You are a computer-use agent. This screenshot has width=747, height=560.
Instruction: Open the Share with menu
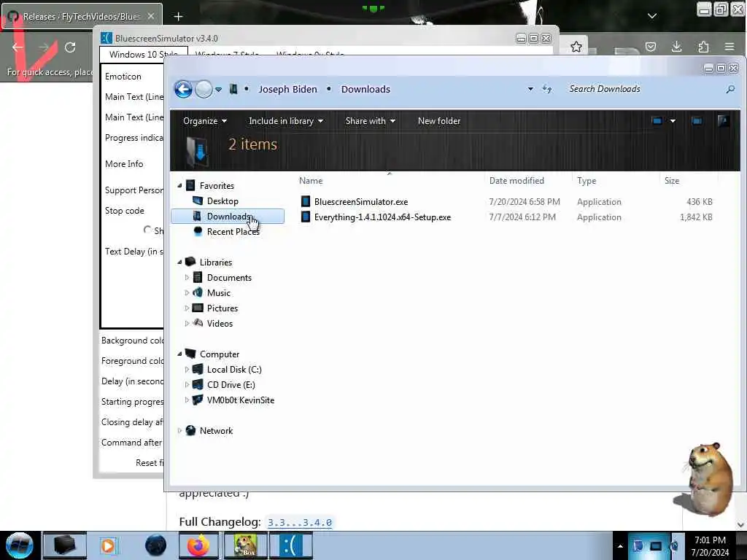370,121
